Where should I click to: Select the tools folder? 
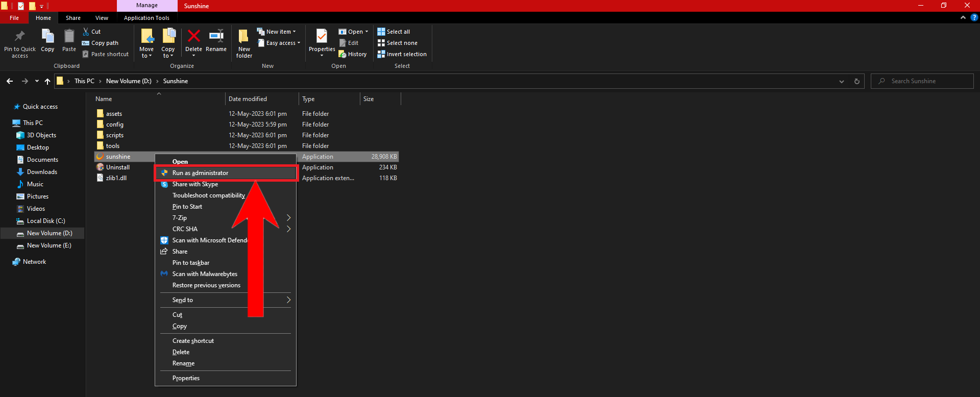click(113, 146)
